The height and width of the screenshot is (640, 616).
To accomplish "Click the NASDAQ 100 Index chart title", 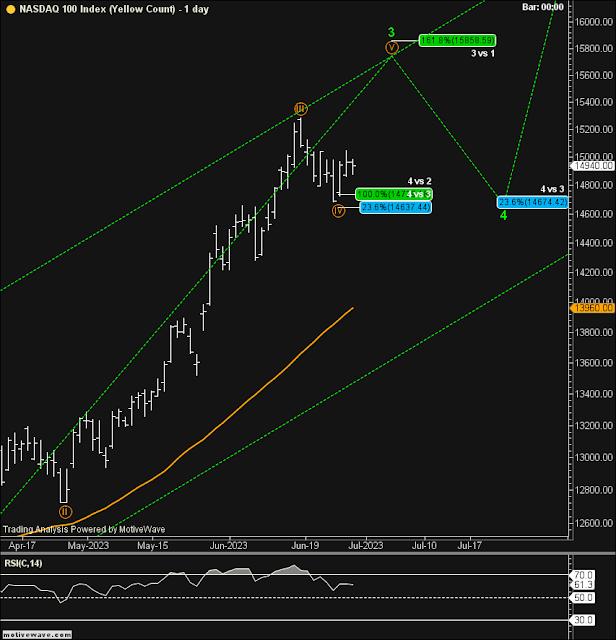I will [114, 9].
